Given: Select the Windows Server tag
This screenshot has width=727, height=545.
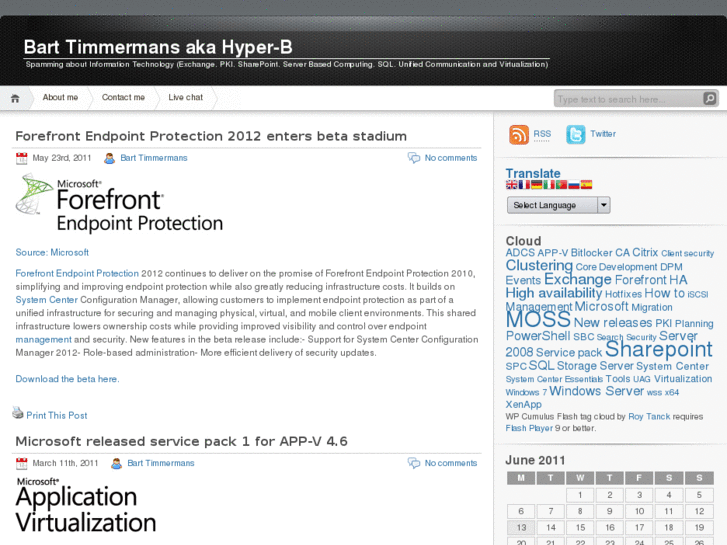Looking at the screenshot, I should pyautogui.click(x=596, y=391).
